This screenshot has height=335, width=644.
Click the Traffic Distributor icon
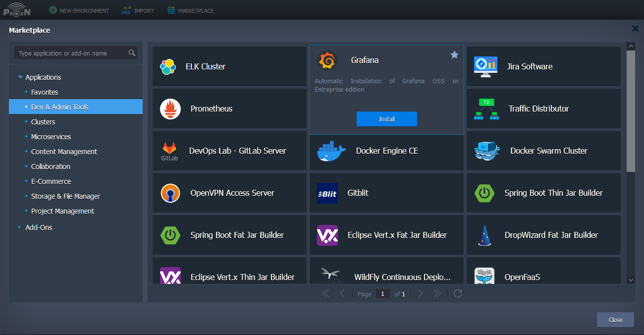(486, 109)
